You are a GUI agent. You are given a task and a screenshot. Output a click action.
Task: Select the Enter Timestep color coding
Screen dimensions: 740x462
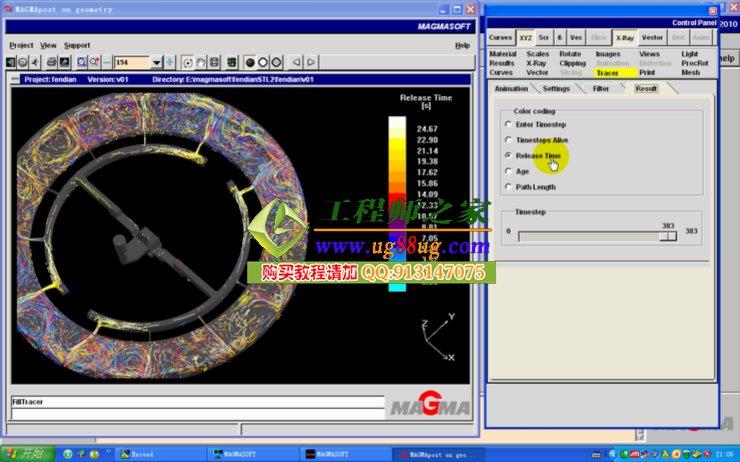click(x=509, y=124)
